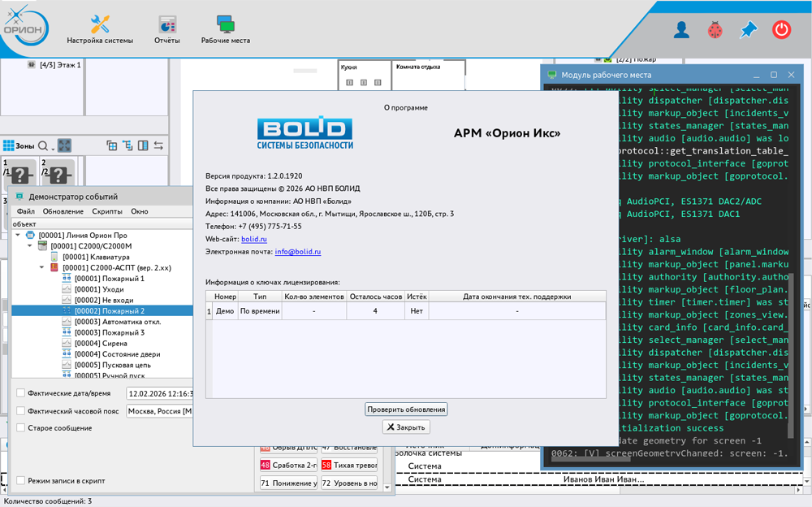Click Проверить обновления button
This screenshot has height=507, width=812.
(406, 409)
